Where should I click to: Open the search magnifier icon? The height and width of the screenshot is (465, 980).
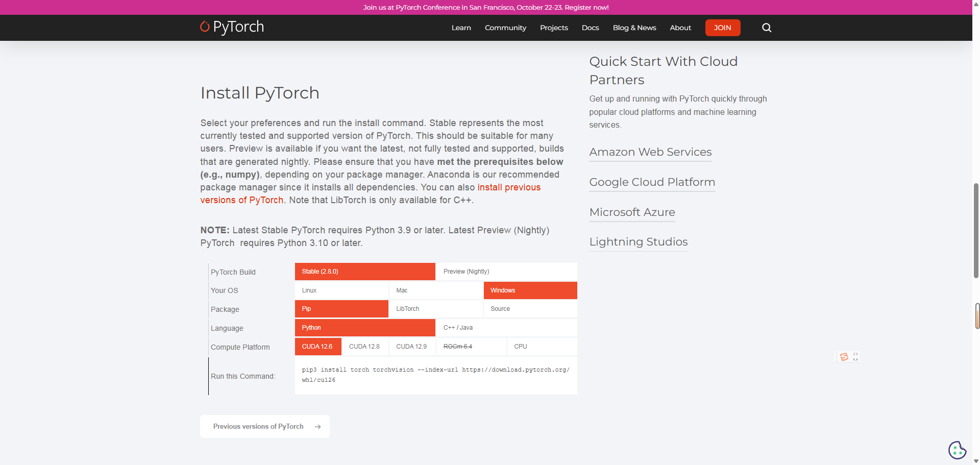[767, 28]
